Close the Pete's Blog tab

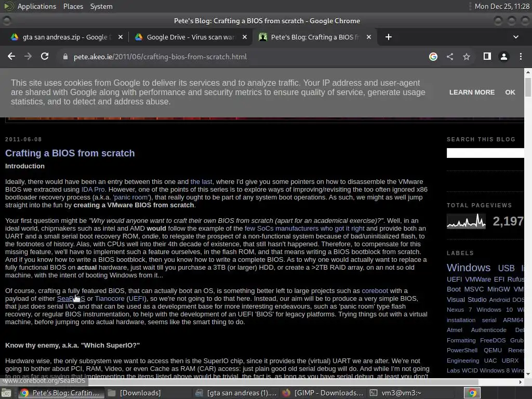coord(369,37)
